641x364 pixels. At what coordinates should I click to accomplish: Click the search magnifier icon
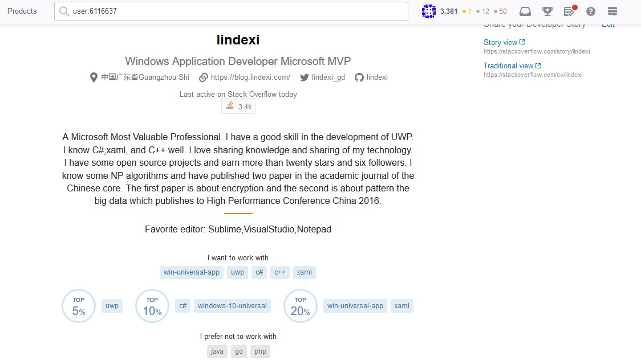pyautogui.click(x=64, y=11)
